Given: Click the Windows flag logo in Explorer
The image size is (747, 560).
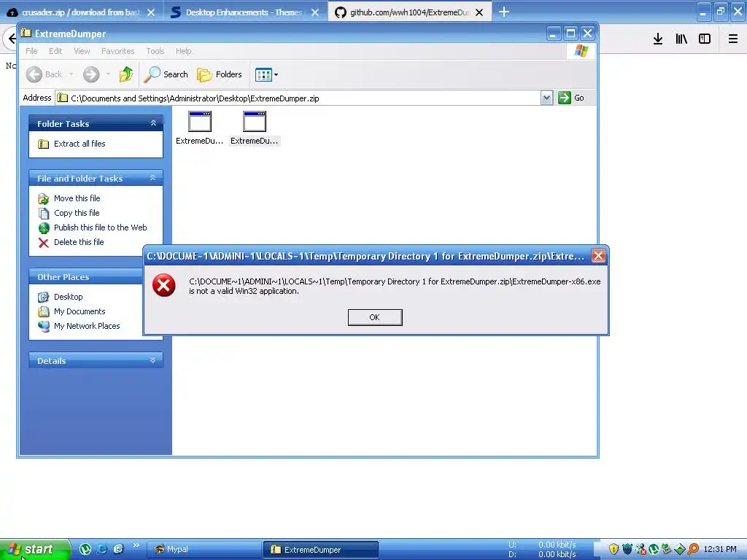Looking at the screenshot, I should click(581, 51).
